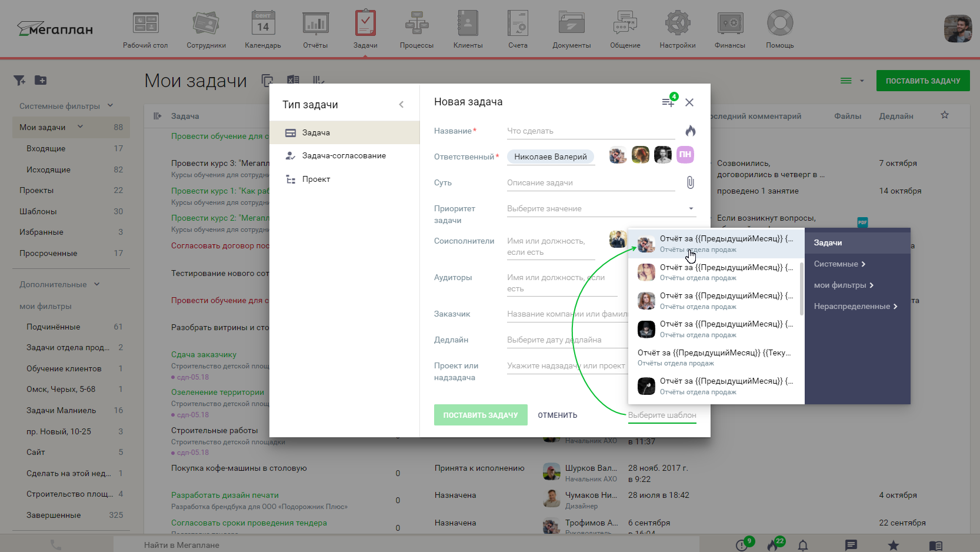Image resolution: width=980 pixels, height=552 pixels.
Task: Open the Отчёты section
Action: (315, 29)
